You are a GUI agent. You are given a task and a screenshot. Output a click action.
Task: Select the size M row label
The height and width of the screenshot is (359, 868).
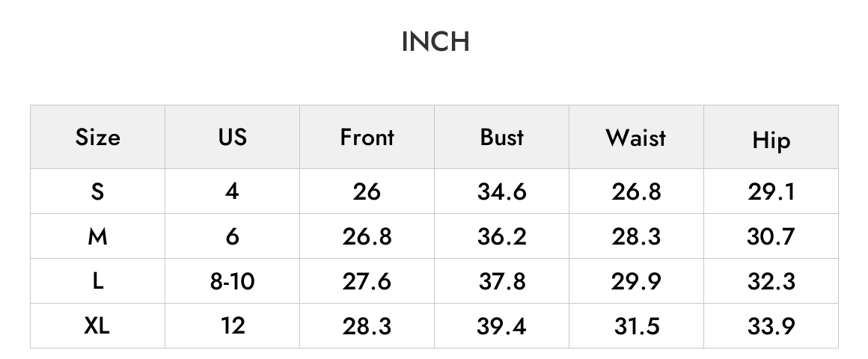point(97,236)
